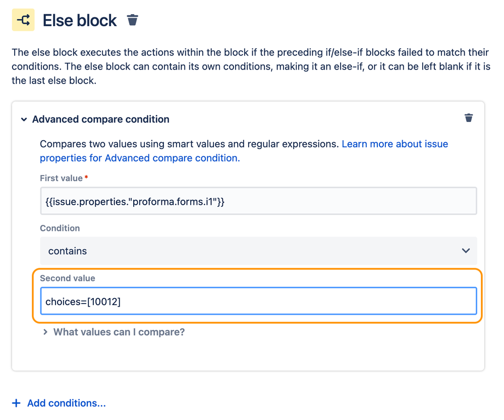
Task: Expand the chevron before "What values can I compare?"
Action: tap(45, 332)
